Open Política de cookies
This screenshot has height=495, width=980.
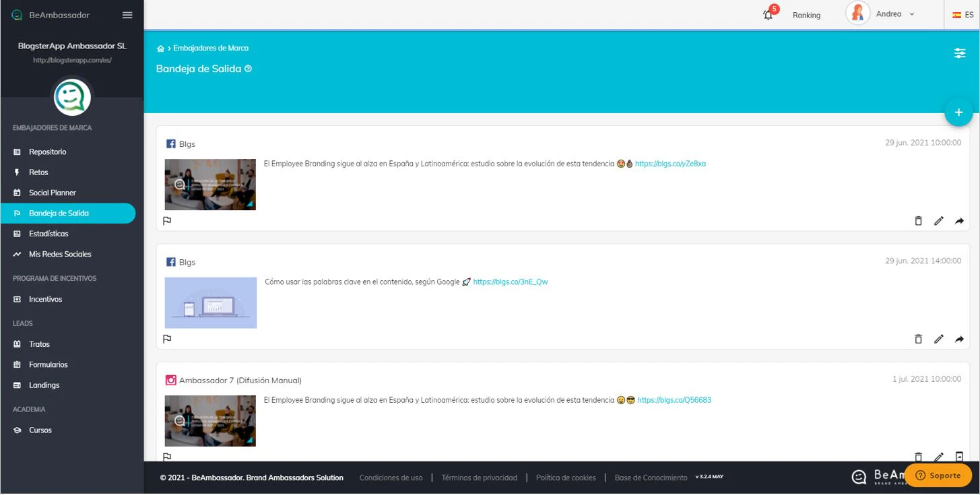[x=566, y=477]
